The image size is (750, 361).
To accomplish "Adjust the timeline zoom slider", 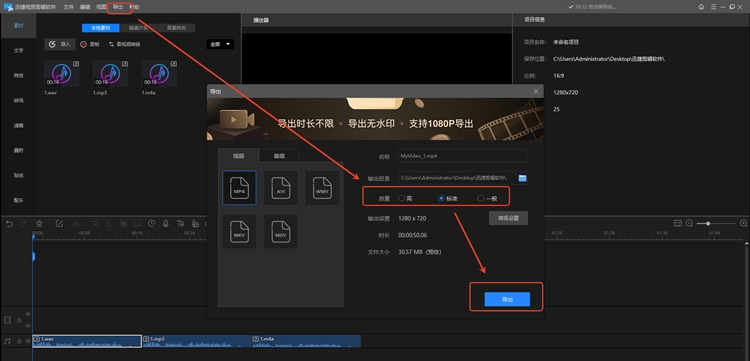I will (717, 223).
